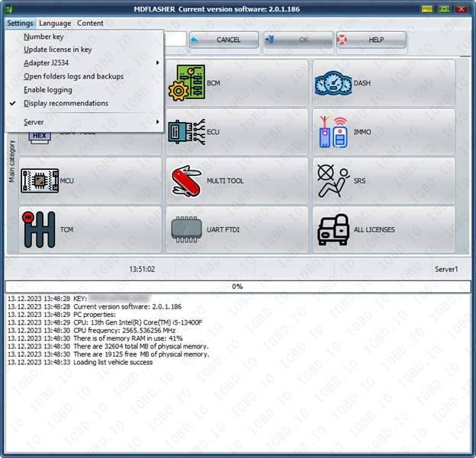476x458 pixels.
Task: Select log line '32604 total MB of physical memory'
Action: [108, 346]
